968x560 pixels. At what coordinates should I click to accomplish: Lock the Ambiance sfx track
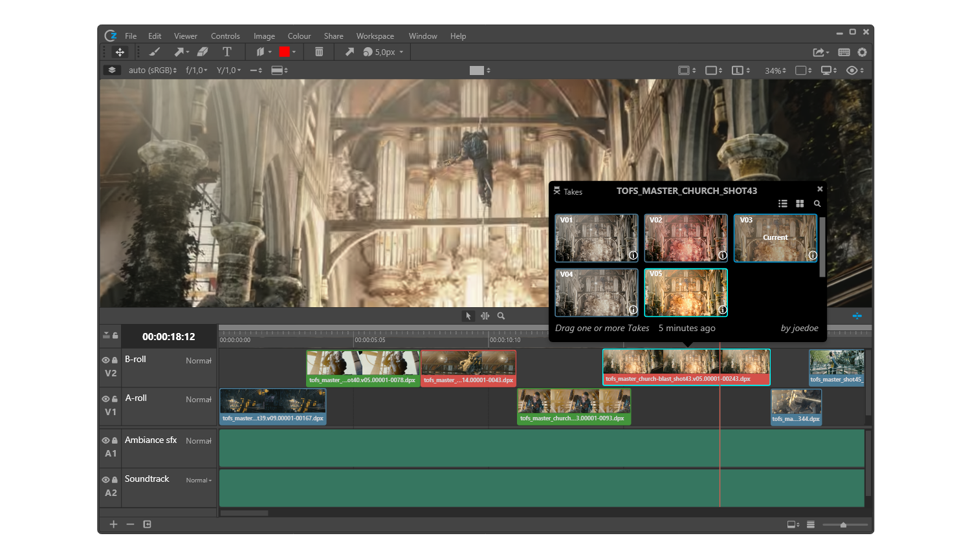tap(115, 440)
